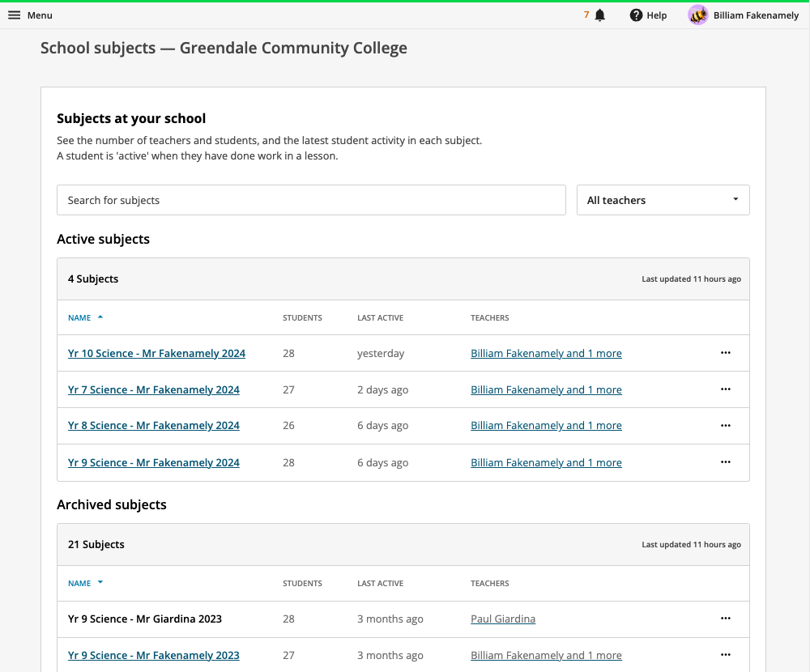Viewport: 810px width, 672px height.
Task: Click TEACHERS header in Archived subjects
Action: pos(490,583)
